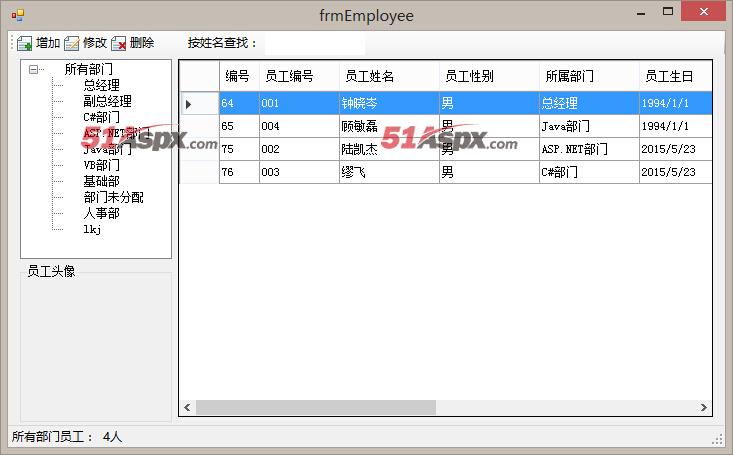The height and width of the screenshot is (455, 733).
Task: Click cell with employee name 陆凯杰
Action: tap(389, 149)
